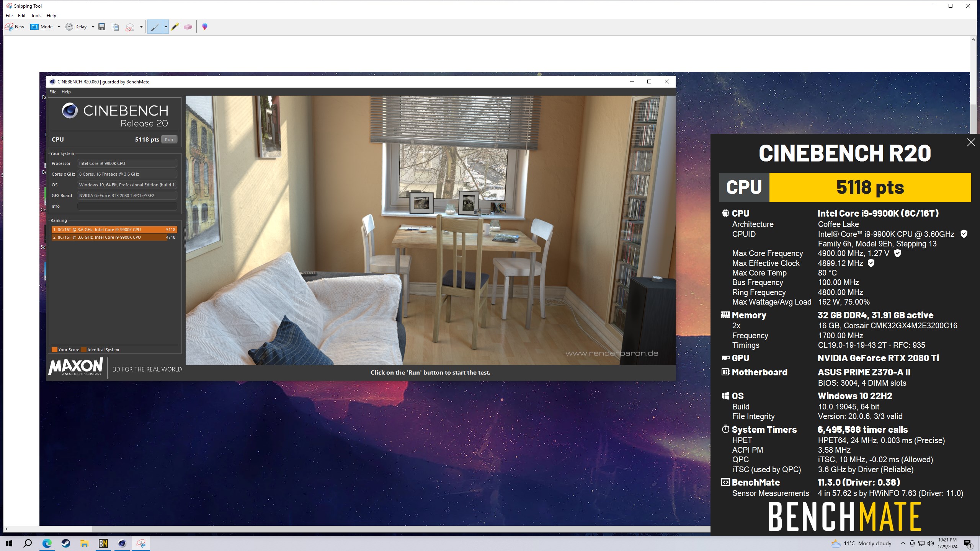Open Cinebench Help menu
This screenshot has width=980, height=551.
click(x=66, y=92)
